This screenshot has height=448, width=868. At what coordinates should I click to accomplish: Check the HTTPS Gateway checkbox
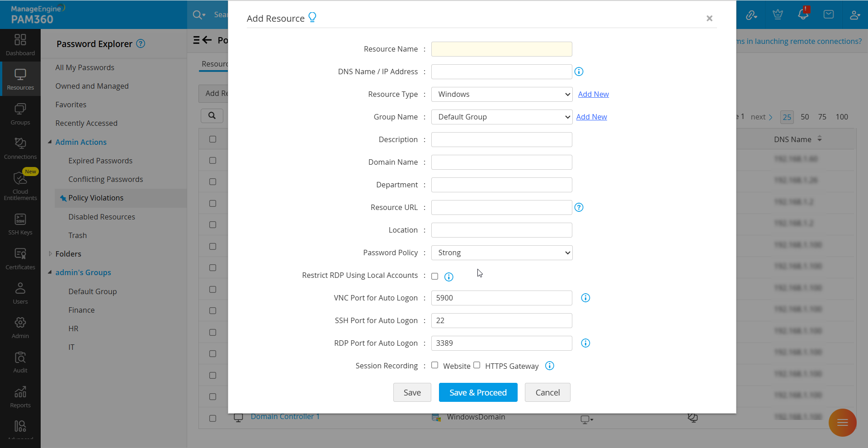click(477, 365)
